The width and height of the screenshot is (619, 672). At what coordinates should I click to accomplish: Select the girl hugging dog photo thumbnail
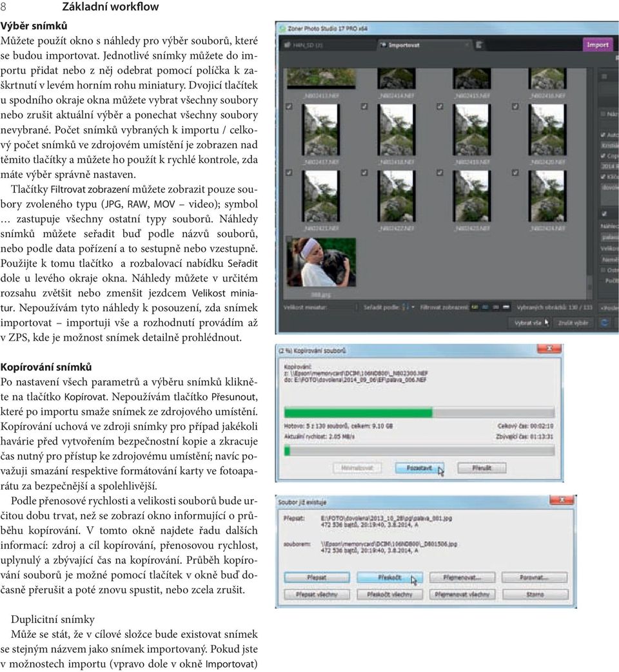[x=321, y=262]
